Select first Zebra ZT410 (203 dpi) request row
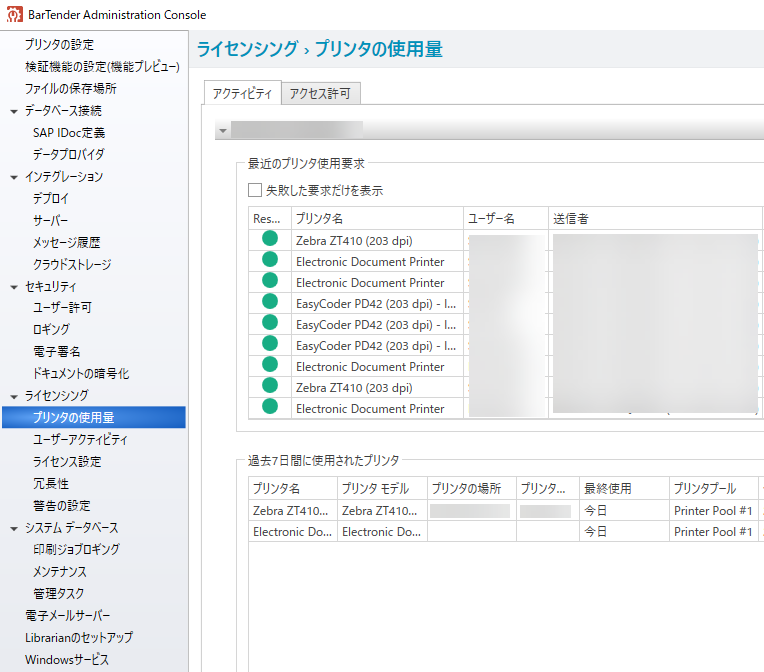This screenshot has height=672, width=764. click(505, 240)
